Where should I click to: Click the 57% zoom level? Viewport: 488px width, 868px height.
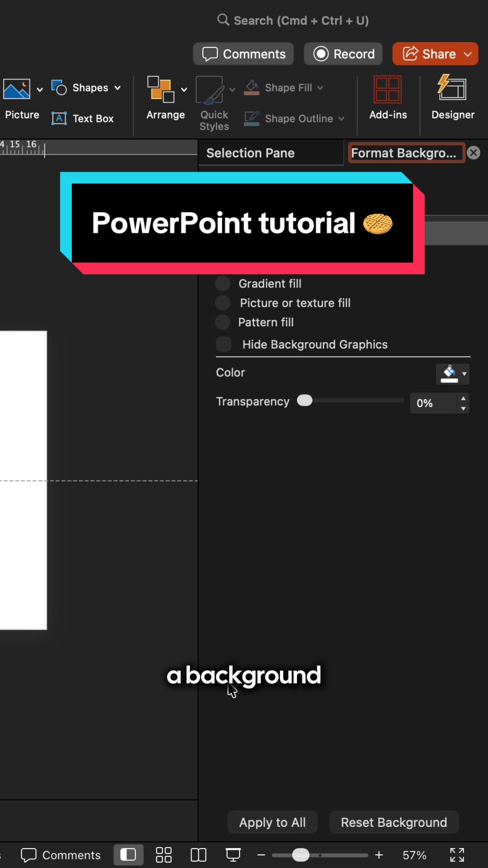point(414,855)
